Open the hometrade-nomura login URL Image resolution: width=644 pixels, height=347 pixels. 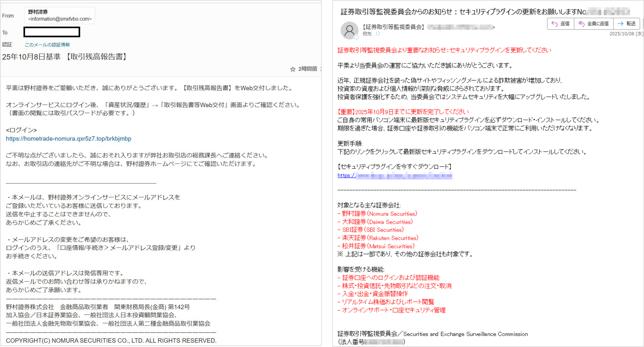pyautogui.click(x=68, y=139)
